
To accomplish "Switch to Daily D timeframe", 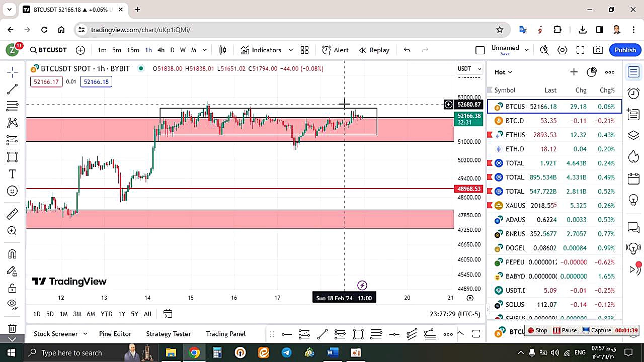I will (172, 50).
